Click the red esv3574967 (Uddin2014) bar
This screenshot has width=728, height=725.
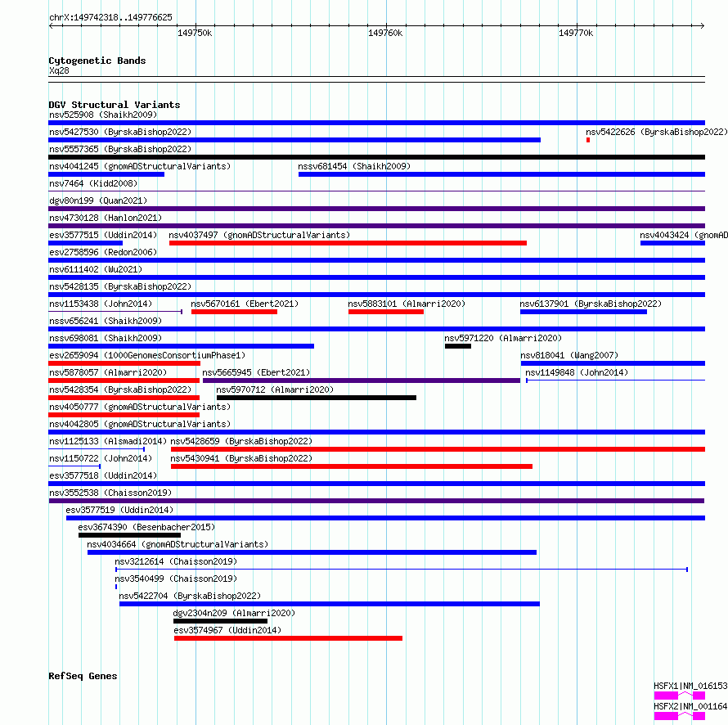coord(288,638)
